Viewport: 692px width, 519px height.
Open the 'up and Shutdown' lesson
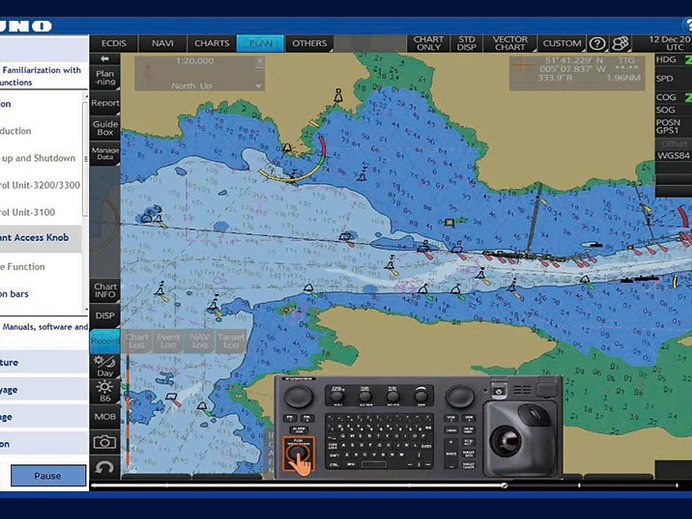[39, 158]
